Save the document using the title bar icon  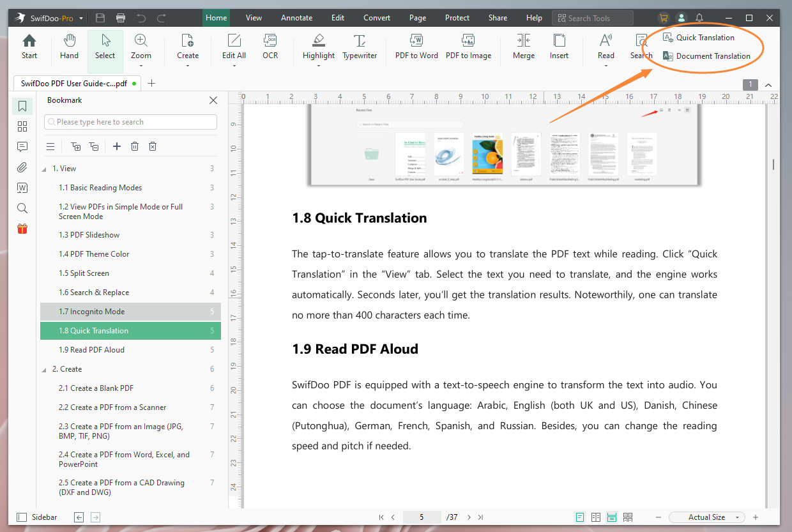(x=100, y=18)
